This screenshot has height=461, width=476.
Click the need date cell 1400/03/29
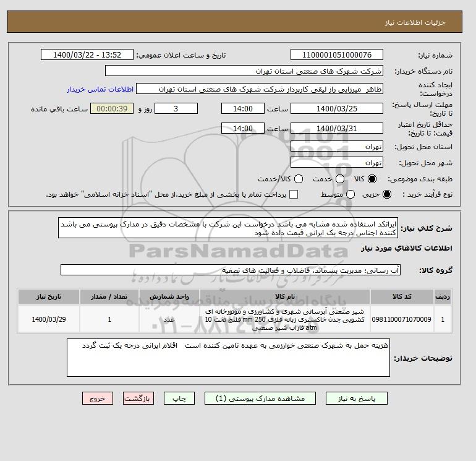click(x=49, y=319)
